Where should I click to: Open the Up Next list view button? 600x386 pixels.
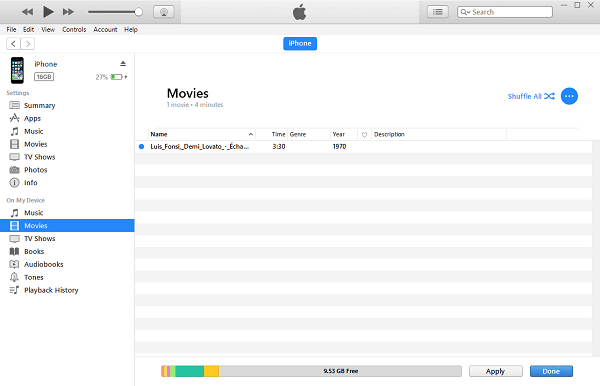coord(438,12)
